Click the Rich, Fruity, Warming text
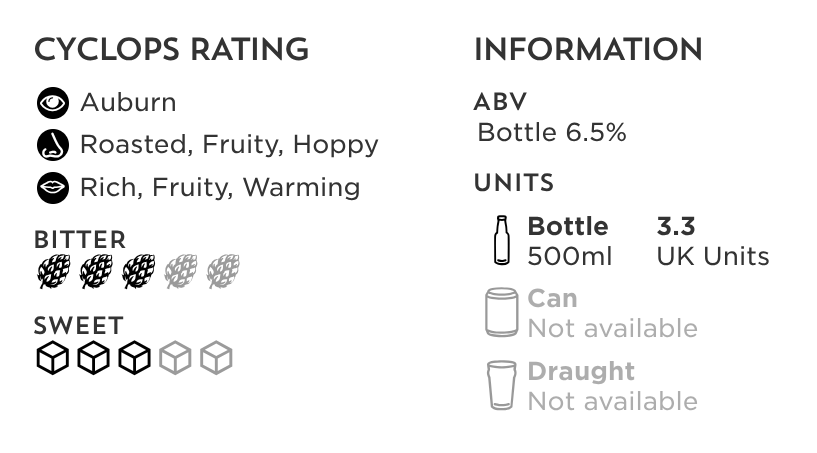 (x=220, y=188)
